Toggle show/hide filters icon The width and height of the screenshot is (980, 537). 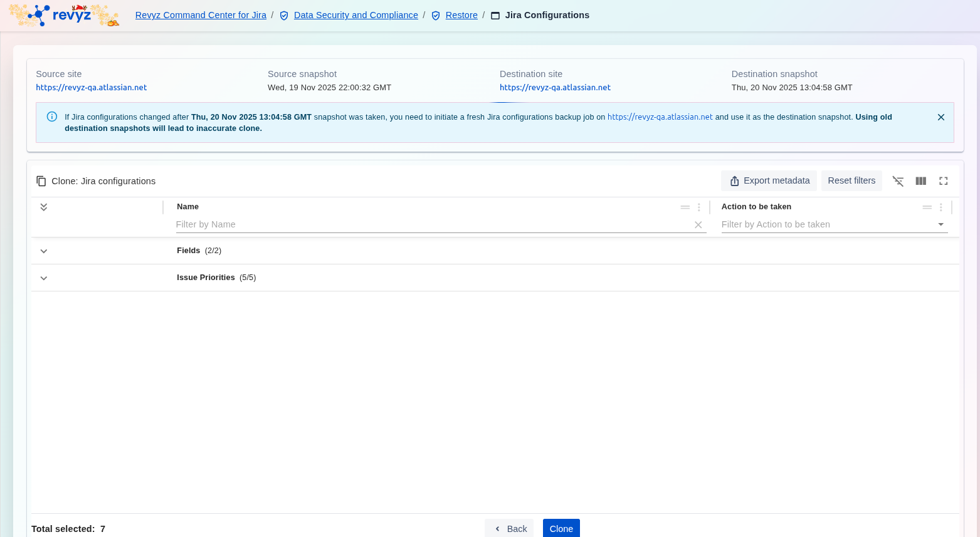pyautogui.click(x=898, y=181)
